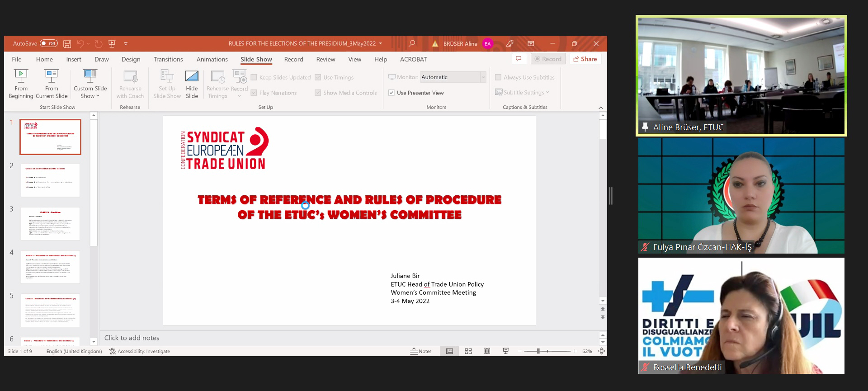Check Keep Slides Updated
Viewport: 868px width, 391px height.
(x=281, y=77)
